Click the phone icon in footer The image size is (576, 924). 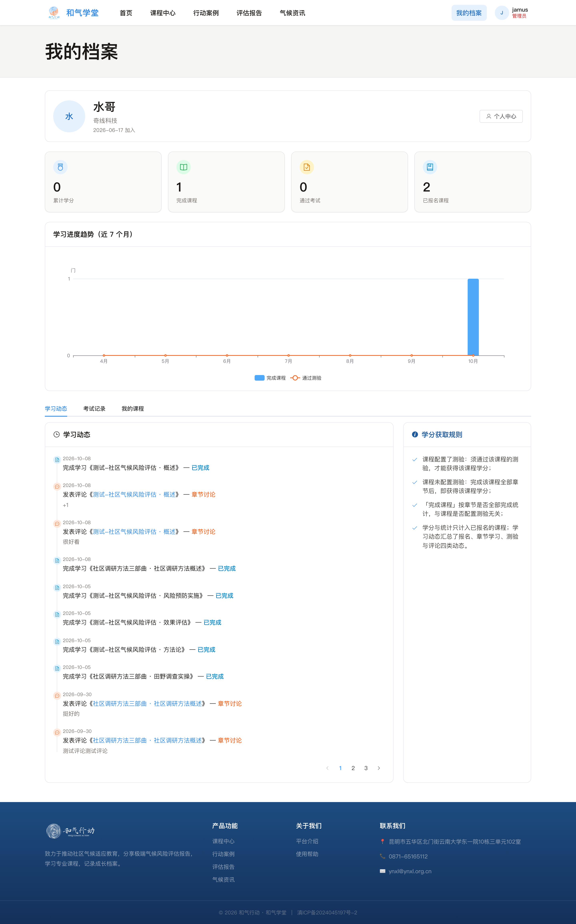382,856
